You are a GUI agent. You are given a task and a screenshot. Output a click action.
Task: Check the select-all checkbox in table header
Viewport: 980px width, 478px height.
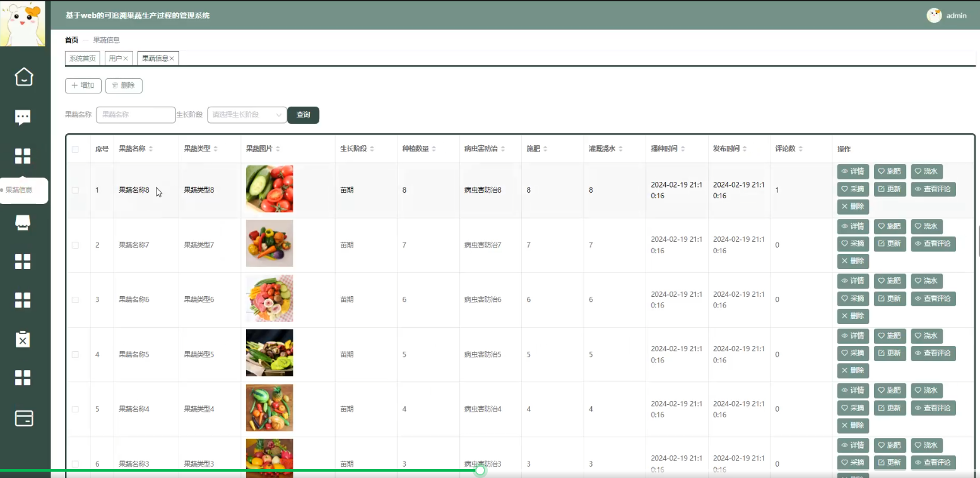[x=76, y=149]
